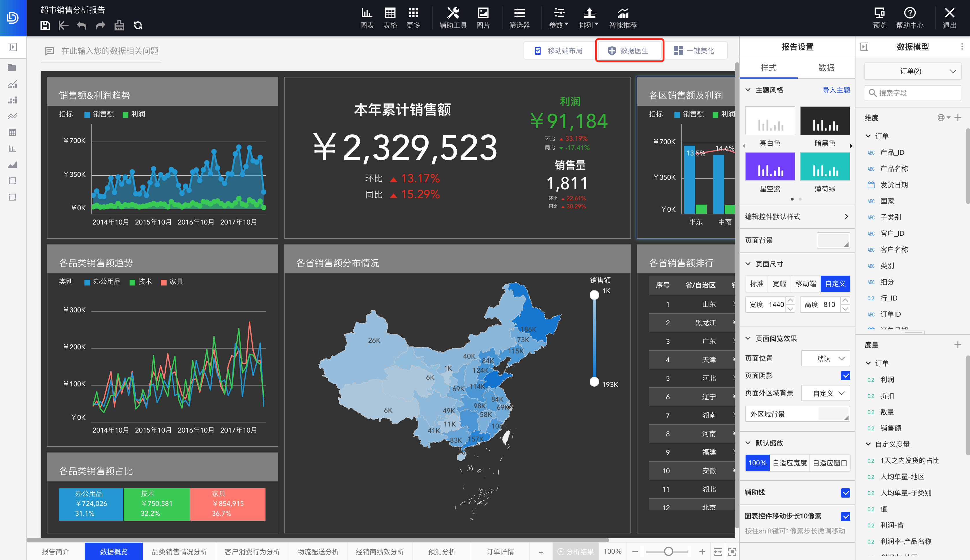Collapse the 主题风格 section
The width and height of the screenshot is (970, 560).
pos(748,90)
